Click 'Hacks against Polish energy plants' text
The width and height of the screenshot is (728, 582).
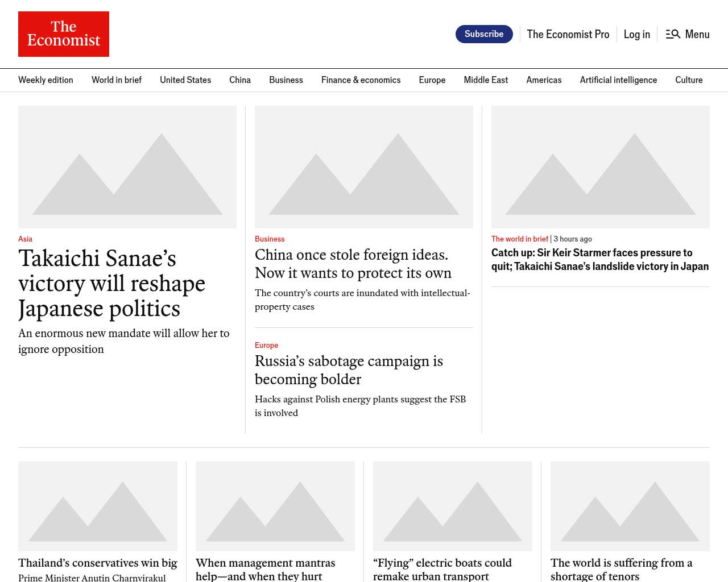tap(360, 406)
